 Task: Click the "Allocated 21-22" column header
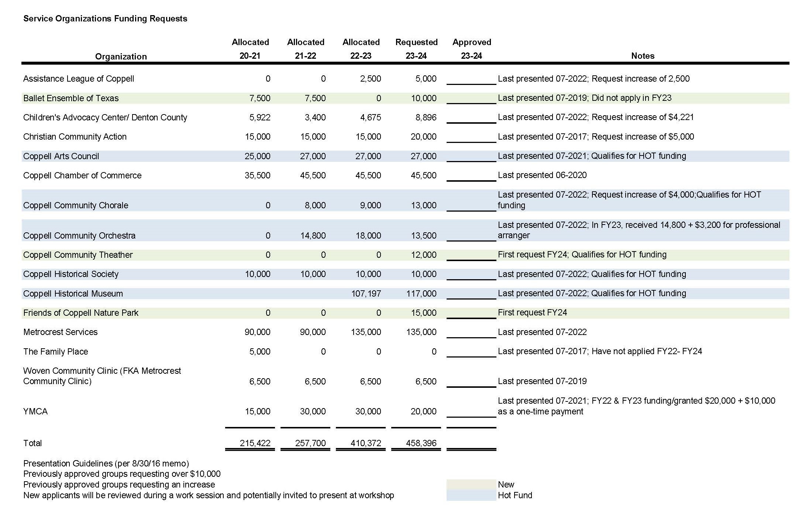point(306,49)
